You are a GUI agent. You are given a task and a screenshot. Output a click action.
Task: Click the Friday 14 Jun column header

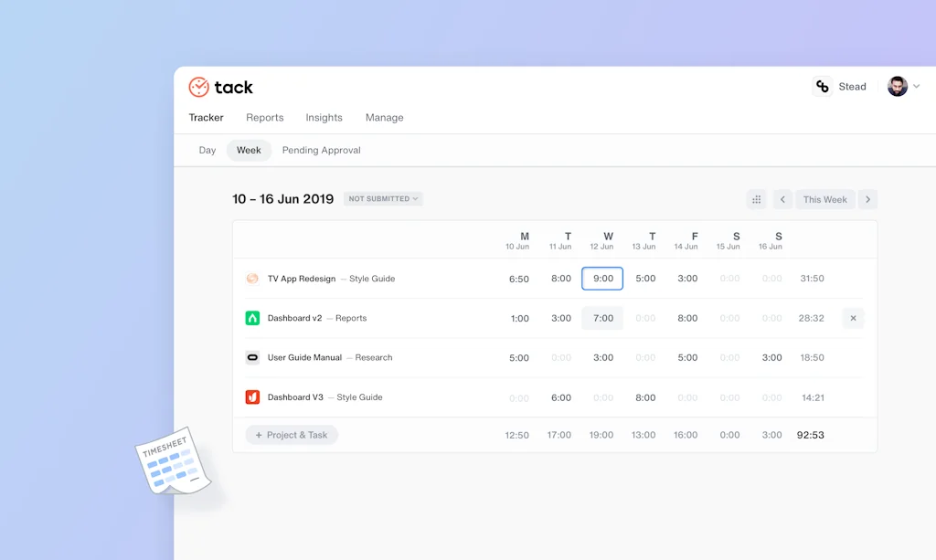(x=686, y=240)
